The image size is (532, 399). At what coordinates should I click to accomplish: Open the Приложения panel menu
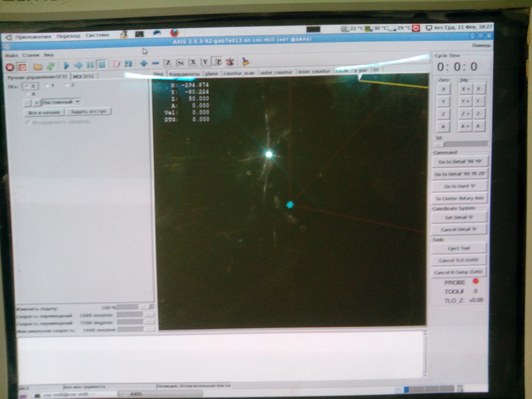click(x=33, y=37)
